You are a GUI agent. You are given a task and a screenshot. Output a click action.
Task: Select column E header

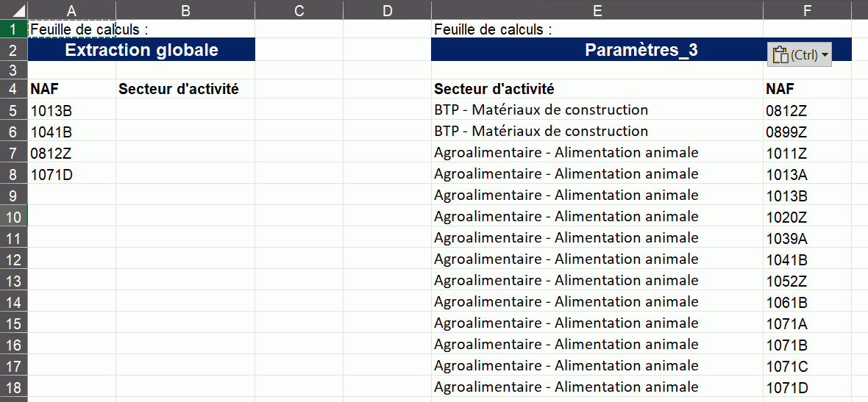597,10
